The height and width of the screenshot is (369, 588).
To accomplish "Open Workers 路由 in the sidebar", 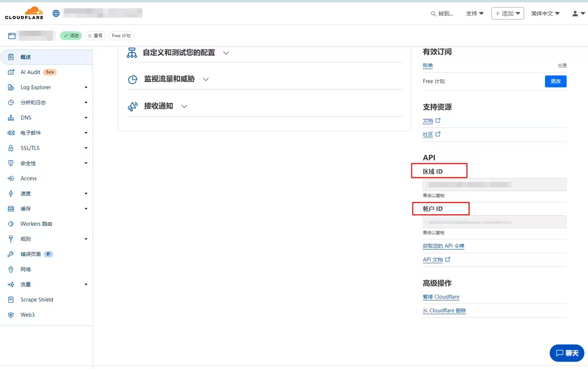I will [36, 224].
